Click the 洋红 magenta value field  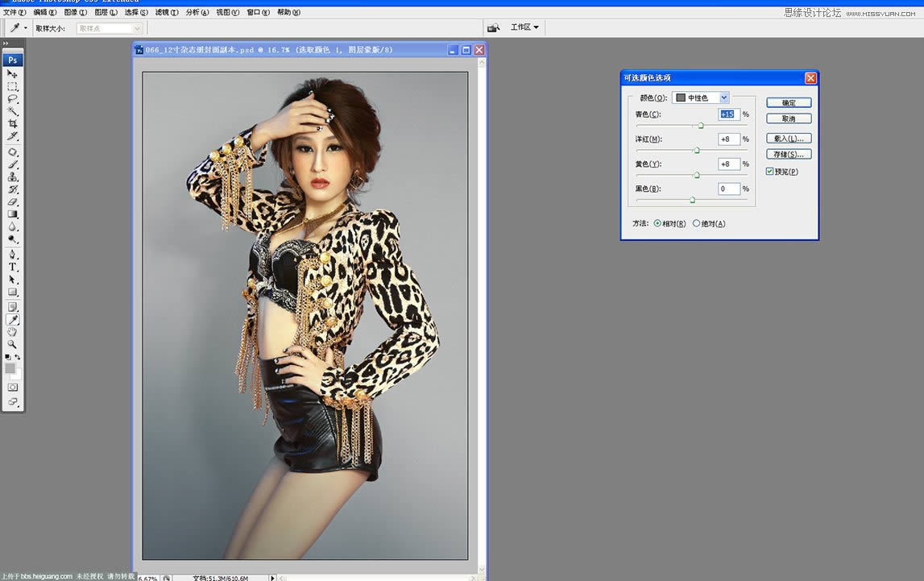[x=729, y=139]
